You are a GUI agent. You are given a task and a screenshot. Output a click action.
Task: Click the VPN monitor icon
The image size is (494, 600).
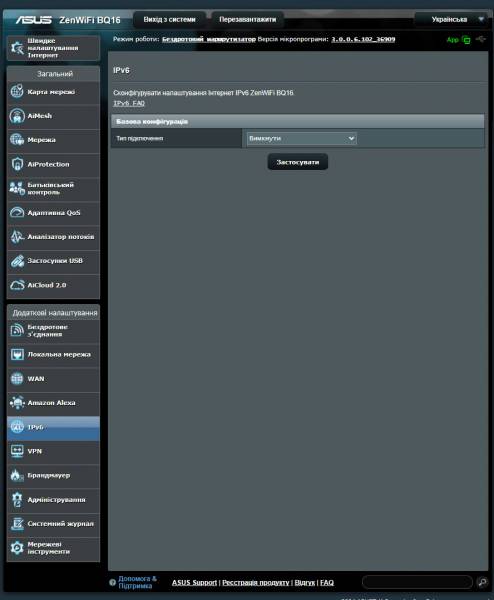click(17, 451)
